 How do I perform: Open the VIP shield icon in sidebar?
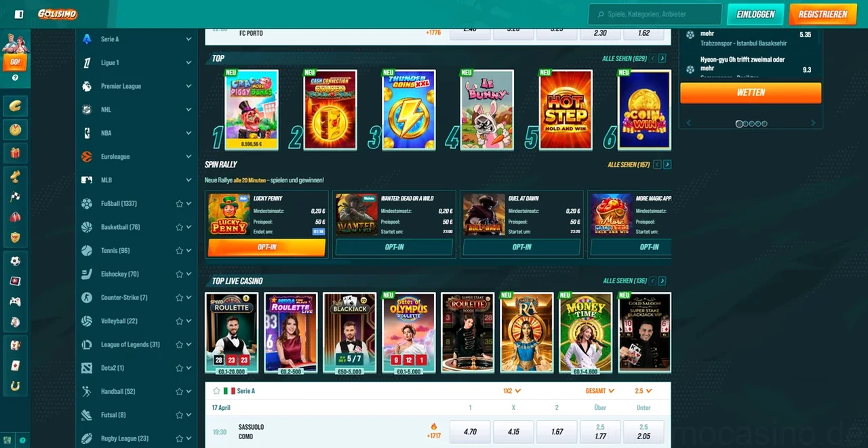click(15, 237)
